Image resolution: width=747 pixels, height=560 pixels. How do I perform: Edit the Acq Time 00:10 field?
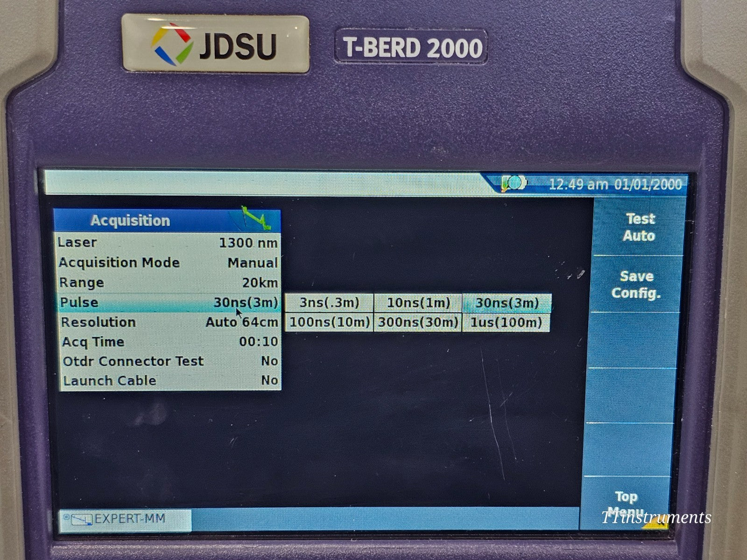168,341
